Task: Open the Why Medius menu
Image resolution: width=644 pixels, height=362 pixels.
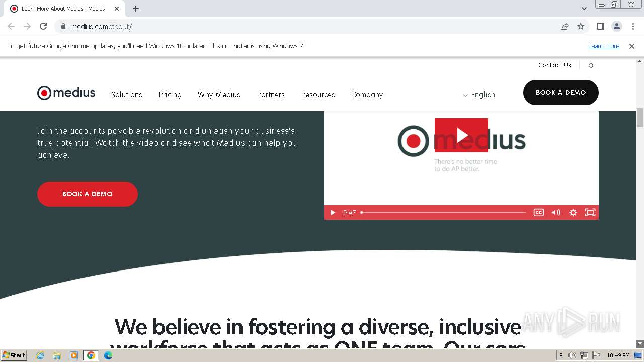Action: coord(219,95)
